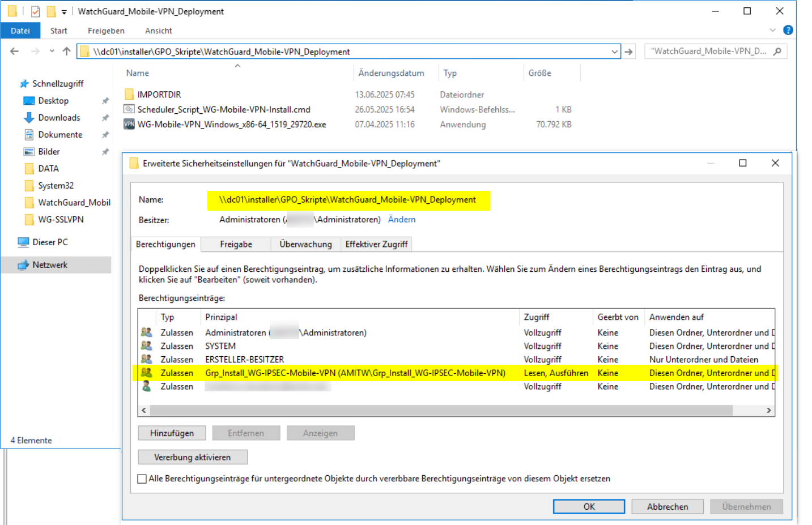Expand address bar history dropdown
The image size is (812, 525).
click(615, 52)
